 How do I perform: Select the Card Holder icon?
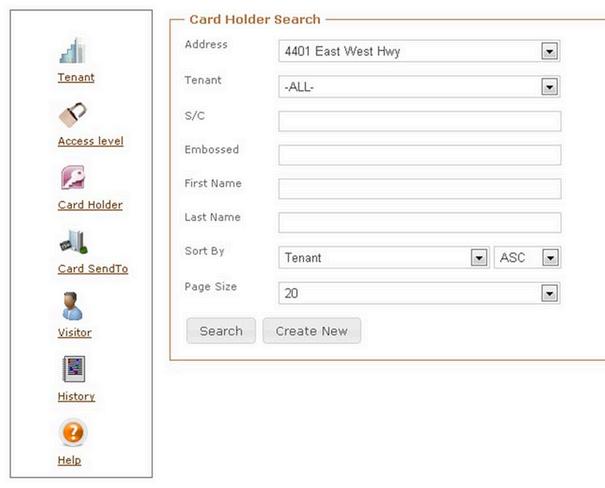[74, 179]
